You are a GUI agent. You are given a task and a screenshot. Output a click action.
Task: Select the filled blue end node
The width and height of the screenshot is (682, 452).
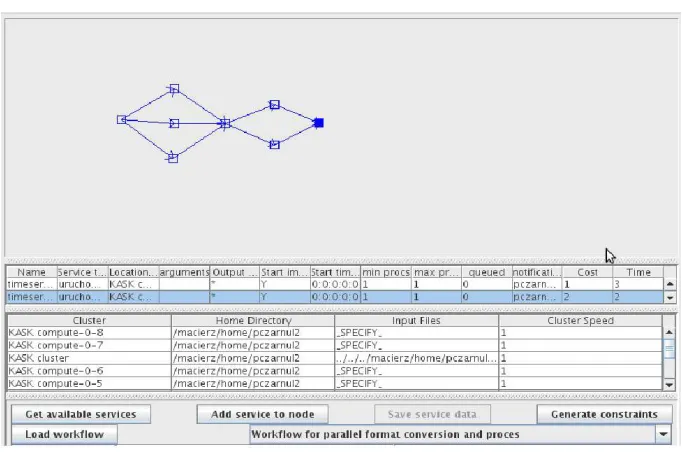(319, 123)
